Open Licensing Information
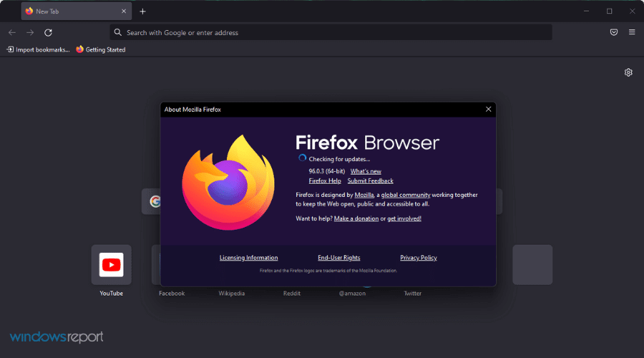Screen dimensions: 644x358 pyautogui.click(x=248, y=258)
